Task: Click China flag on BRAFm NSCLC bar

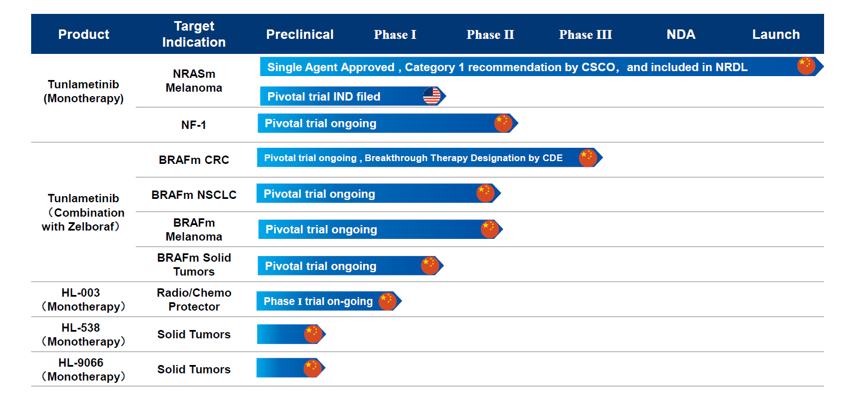Action: 485,193
